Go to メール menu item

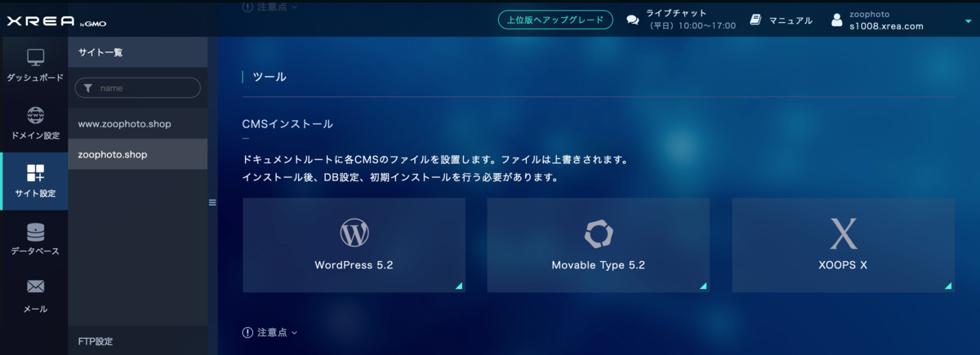point(34,295)
